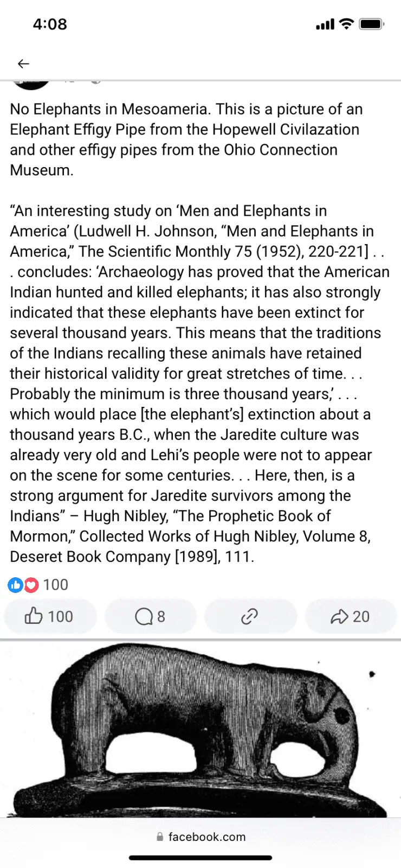Tap the red heart reaction badge
The height and width of the screenshot is (868, 401).
31,585
